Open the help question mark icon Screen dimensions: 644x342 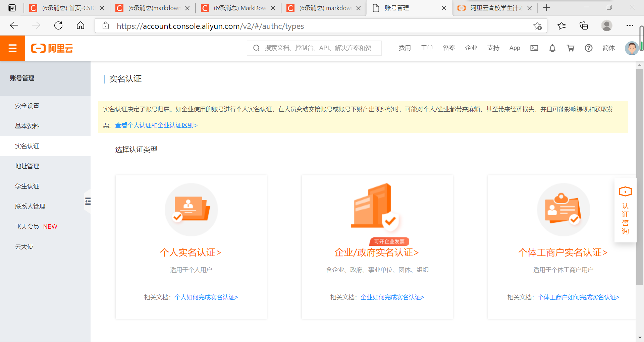(x=589, y=48)
